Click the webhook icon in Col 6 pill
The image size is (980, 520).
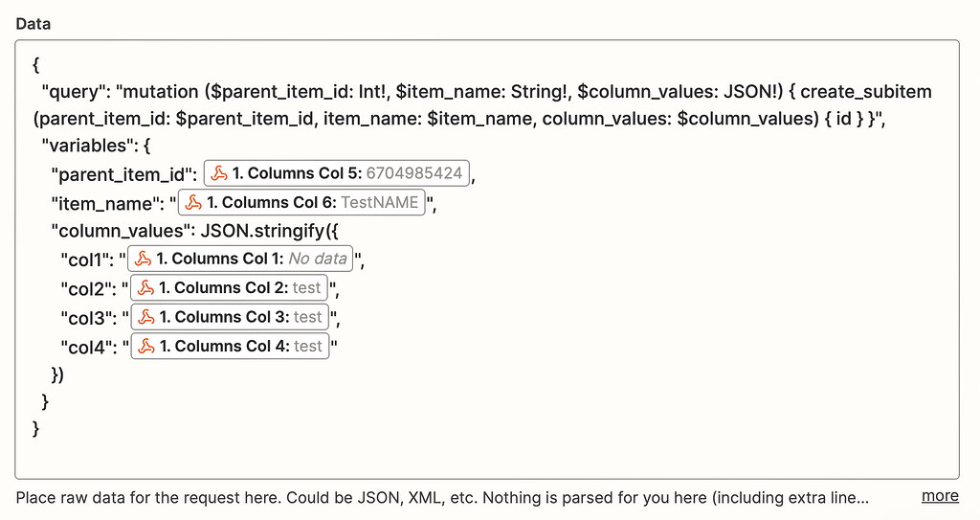(194, 203)
